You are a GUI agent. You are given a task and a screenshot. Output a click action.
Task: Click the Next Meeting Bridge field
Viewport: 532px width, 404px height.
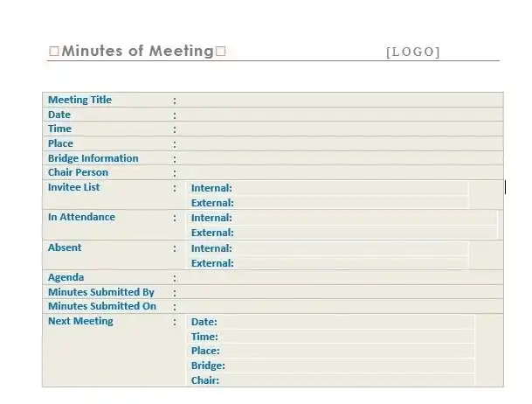tap(349, 366)
